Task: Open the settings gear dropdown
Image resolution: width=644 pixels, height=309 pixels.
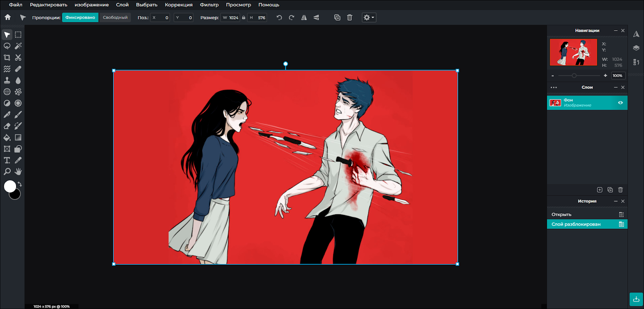Action: (x=369, y=17)
